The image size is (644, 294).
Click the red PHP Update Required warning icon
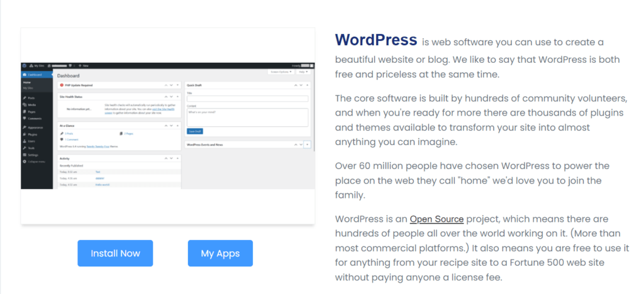(x=62, y=85)
